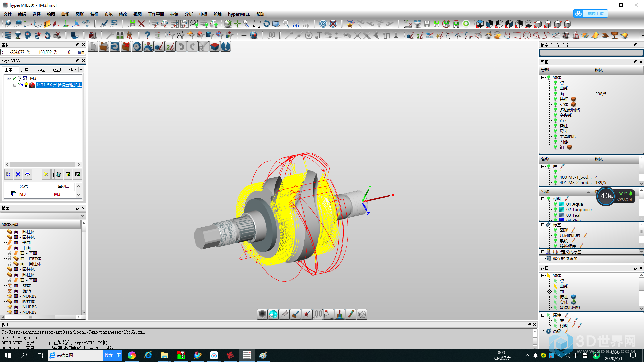
Task: Click the red X delete icon in top toolbar
Action: [142, 24]
